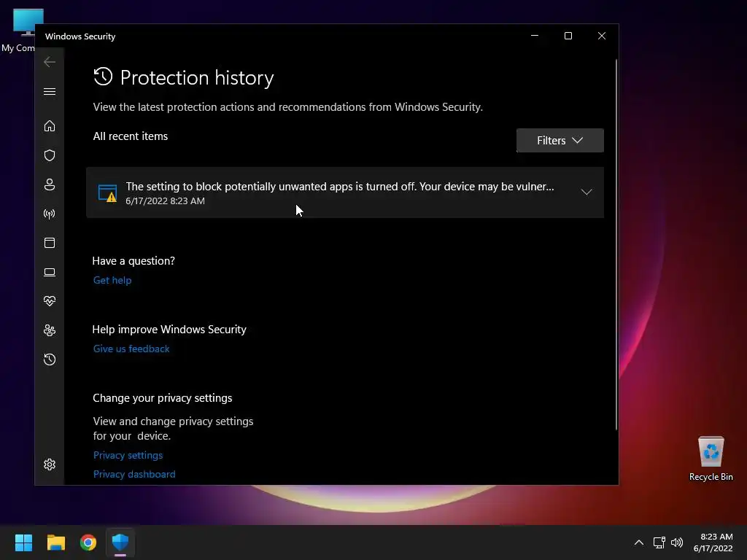Image resolution: width=747 pixels, height=560 pixels.
Task: Open volume speaker tray icon
Action: (677, 542)
